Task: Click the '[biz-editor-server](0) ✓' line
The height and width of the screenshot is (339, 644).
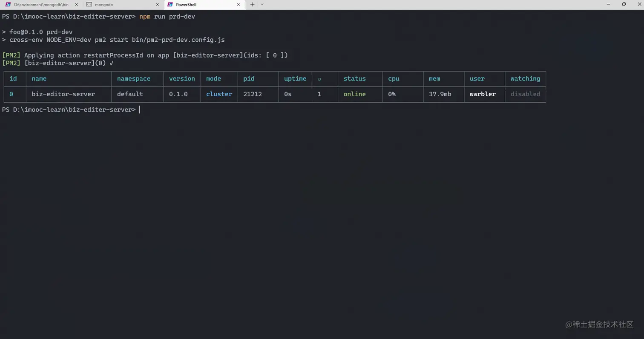Action: (x=57, y=63)
